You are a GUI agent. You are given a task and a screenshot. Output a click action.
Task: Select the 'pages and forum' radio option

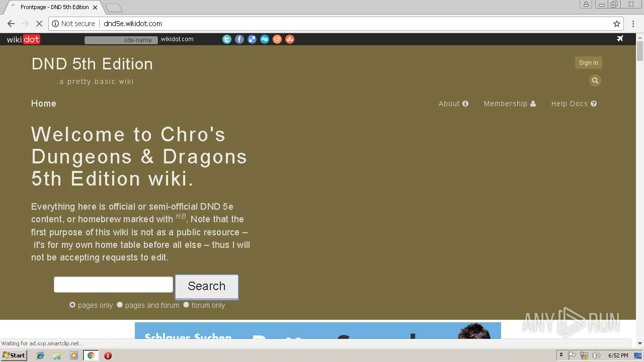(x=120, y=305)
